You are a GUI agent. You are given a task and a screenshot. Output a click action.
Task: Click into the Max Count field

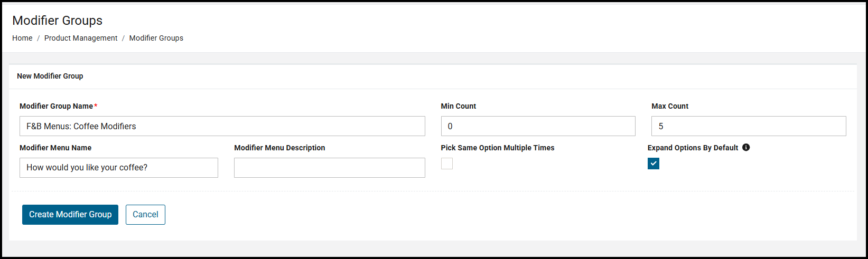748,126
